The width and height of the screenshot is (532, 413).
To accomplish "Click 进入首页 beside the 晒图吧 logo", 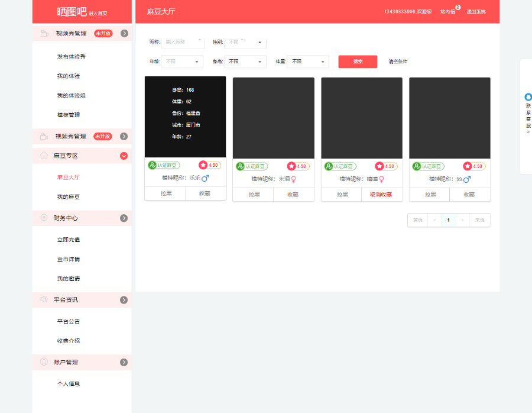I will point(98,13).
